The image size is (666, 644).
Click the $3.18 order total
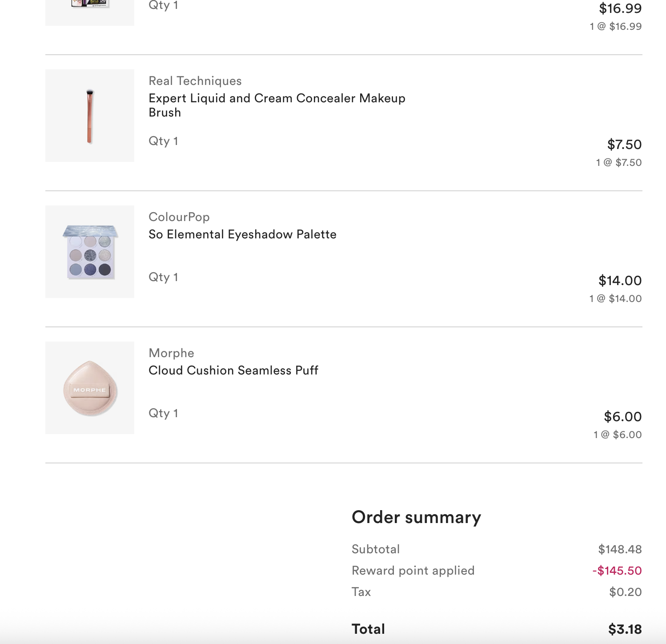(625, 629)
